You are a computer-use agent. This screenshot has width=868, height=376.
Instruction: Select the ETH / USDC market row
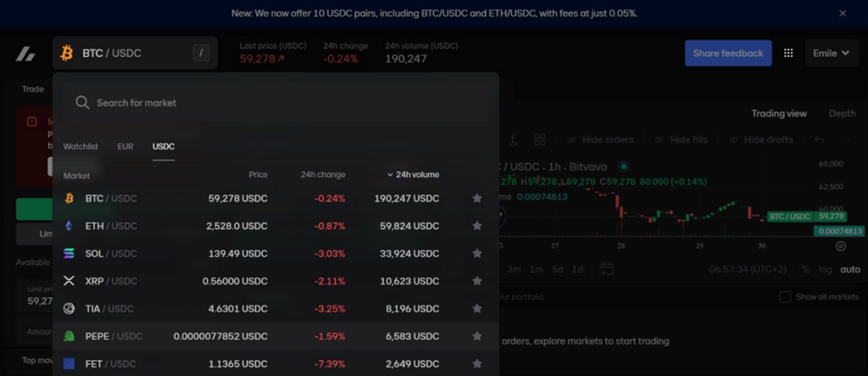[x=275, y=226]
